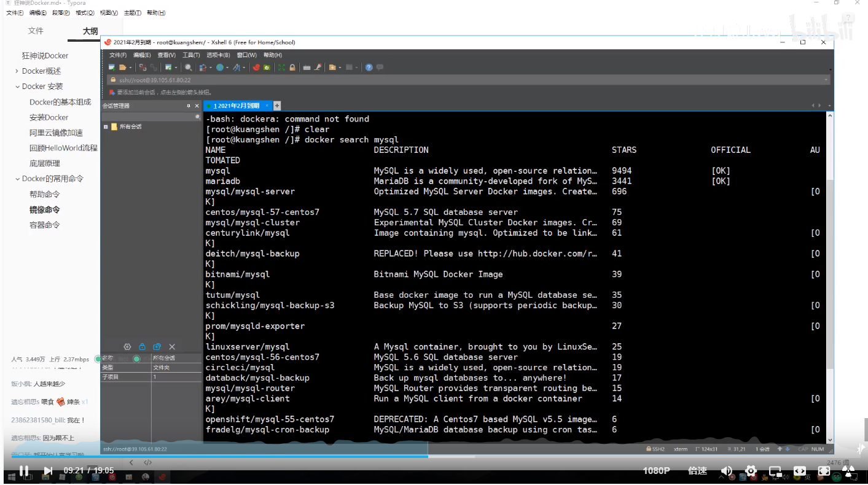868x485 pixels.
Task: Toggle widescreen mode in video player
Action: pos(800,471)
